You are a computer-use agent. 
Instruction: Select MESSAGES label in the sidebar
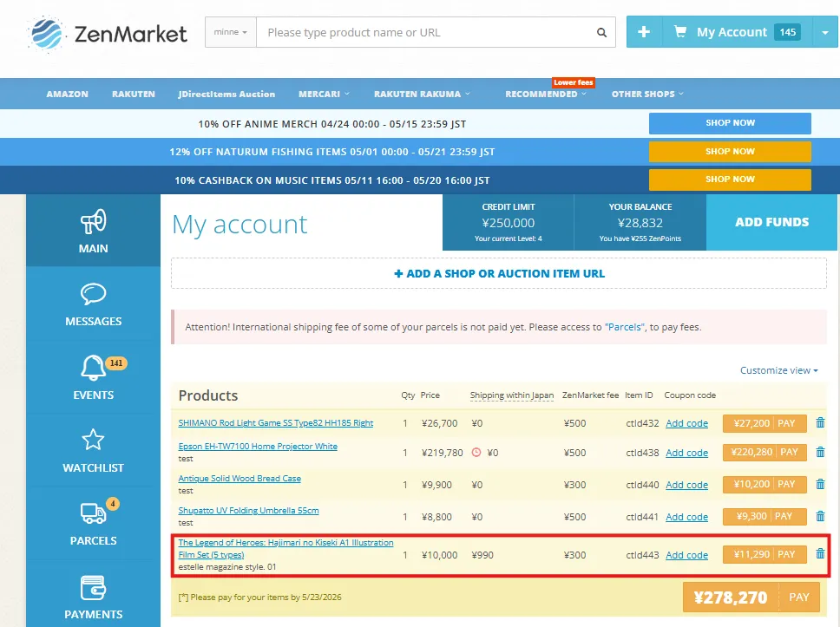93,321
